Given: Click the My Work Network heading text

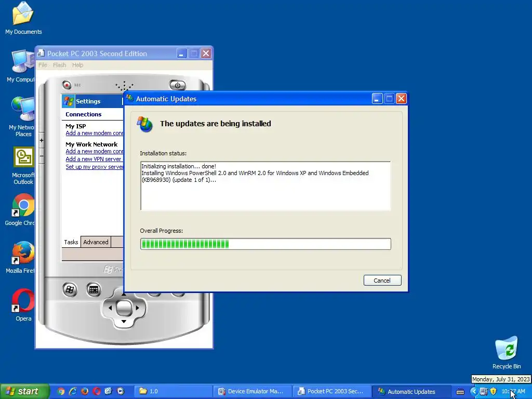Looking at the screenshot, I should [x=91, y=144].
